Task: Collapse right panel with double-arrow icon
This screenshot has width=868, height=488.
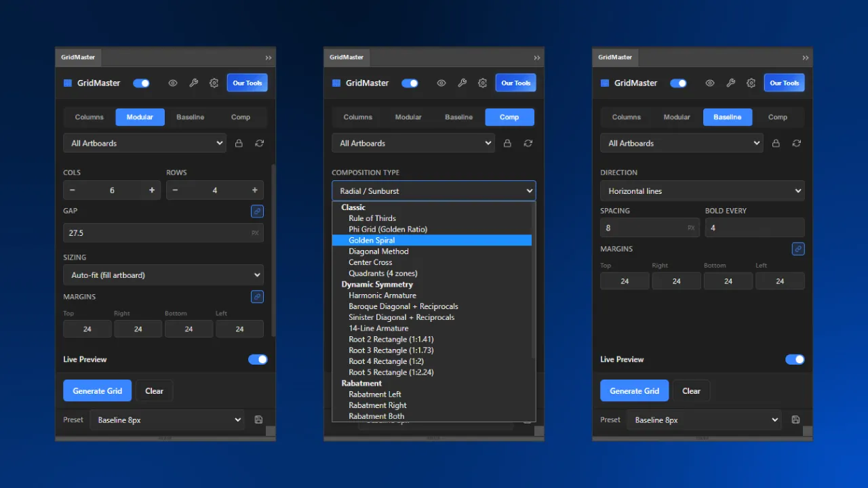Action: pyautogui.click(x=806, y=58)
